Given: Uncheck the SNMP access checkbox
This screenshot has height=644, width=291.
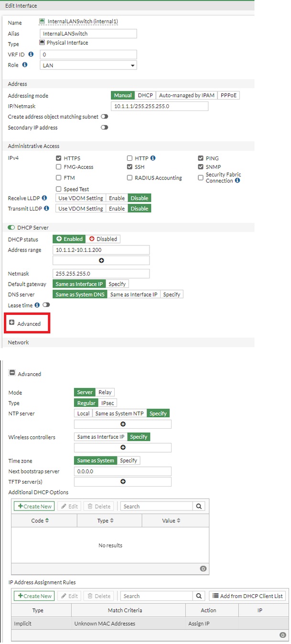Looking at the screenshot, I should (x=201, y=167).
